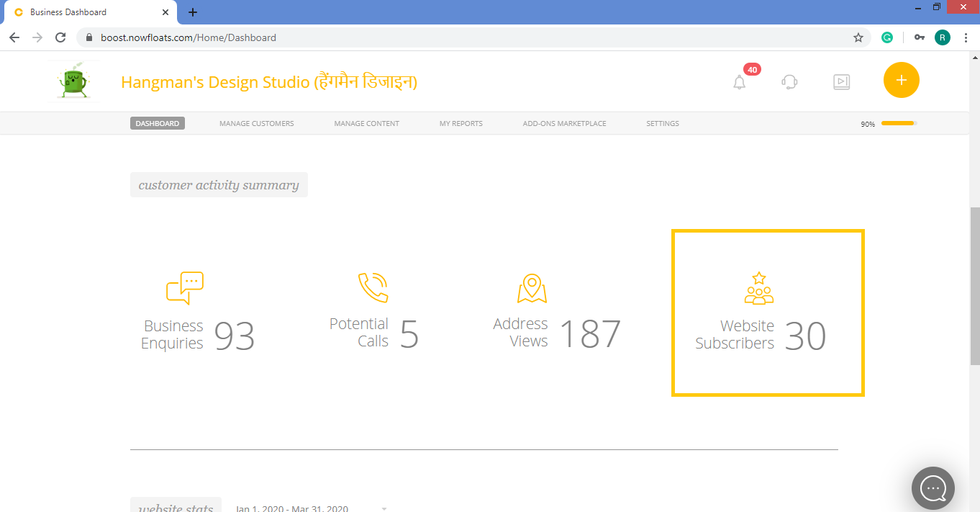
Task: Close the Business Dashboard tab
Action: (165, 12)
